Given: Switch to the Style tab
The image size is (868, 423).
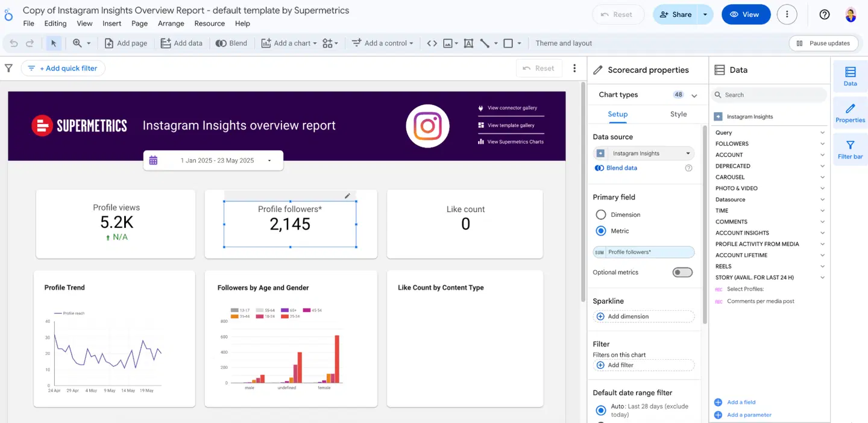Looking at the screenshot, I should tap(678, 114).
